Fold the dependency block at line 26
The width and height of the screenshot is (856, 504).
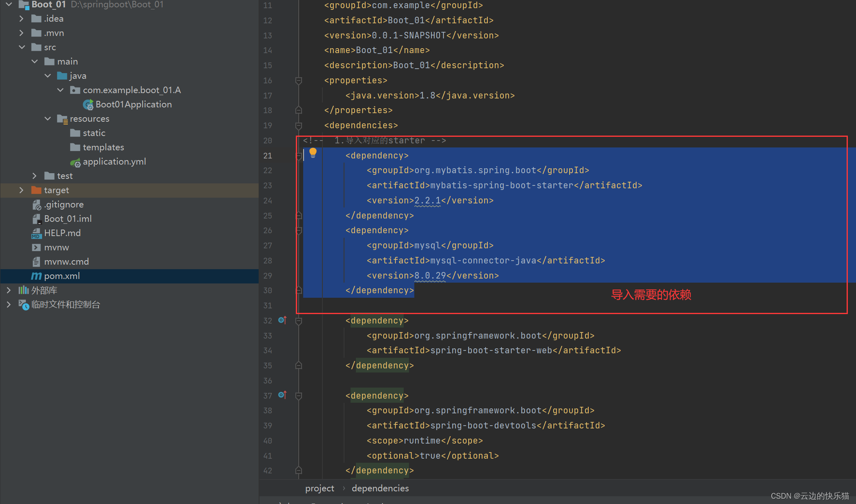point(299,231)
